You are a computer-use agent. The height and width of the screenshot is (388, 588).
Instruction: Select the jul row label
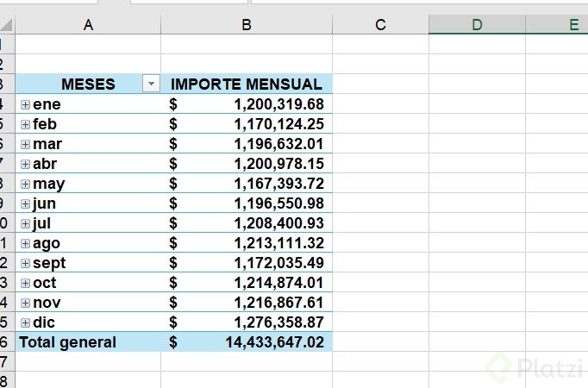pyautogui.click(x=41, y=223)
